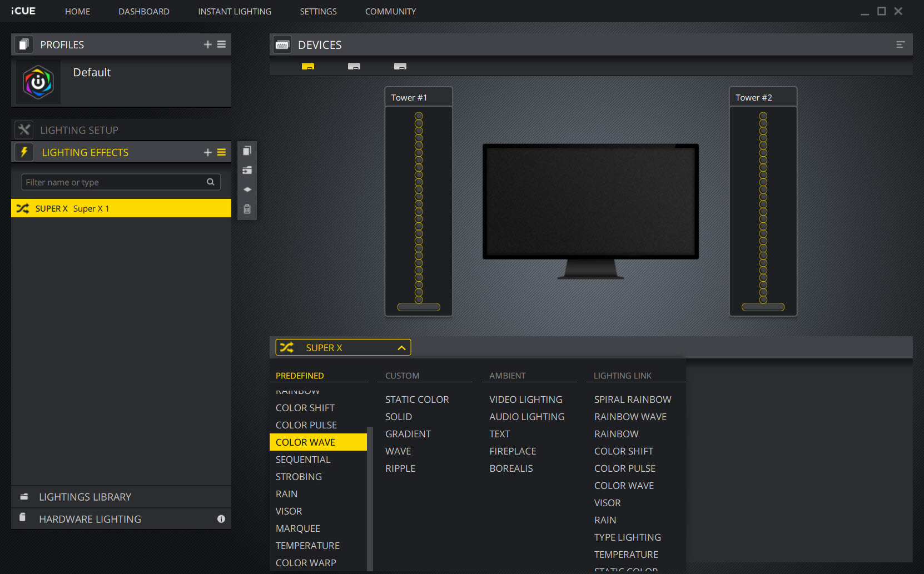Add a new profile with plus icon
The image size is (924, 574).
pos(207,44)
